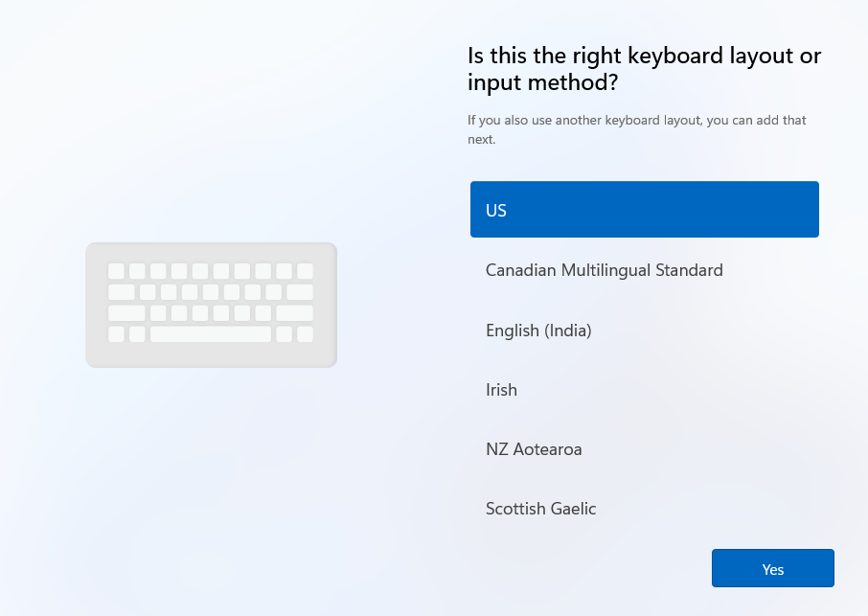Click the spacebar on the keyboard illustration
868x616 pixels.
click(x=211, y=334)
